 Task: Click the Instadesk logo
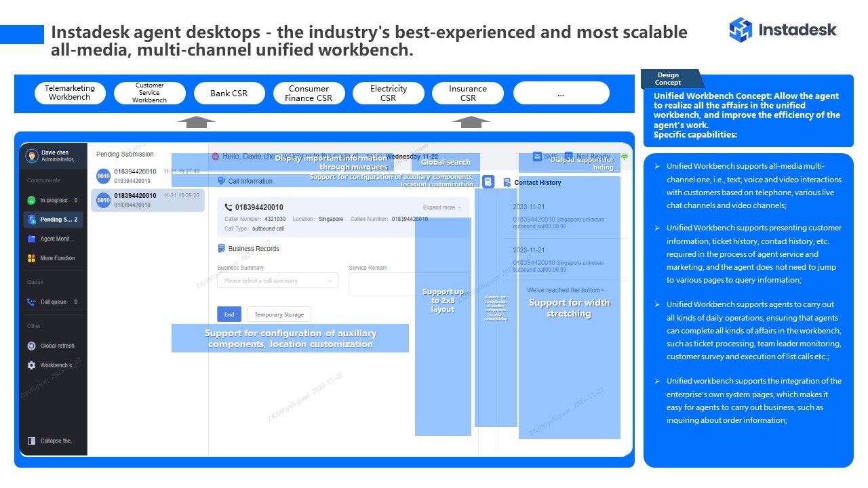pos(783,30)
